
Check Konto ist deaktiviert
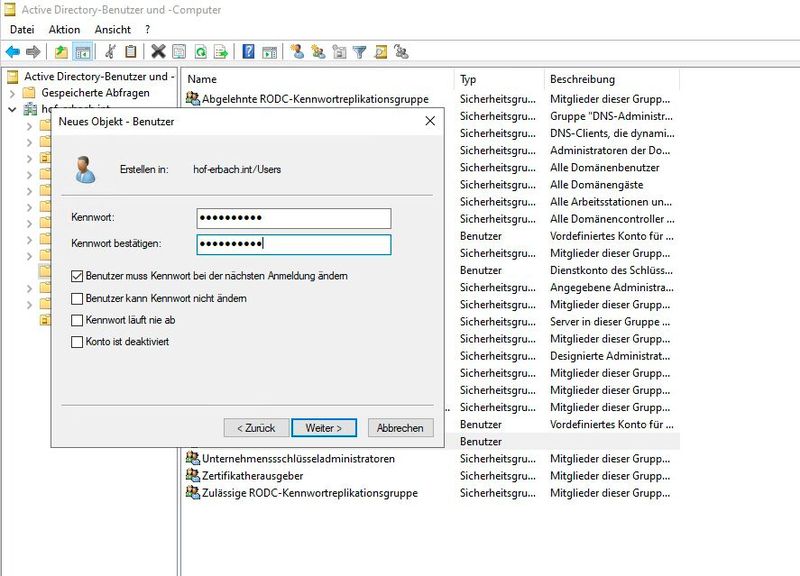78,341
